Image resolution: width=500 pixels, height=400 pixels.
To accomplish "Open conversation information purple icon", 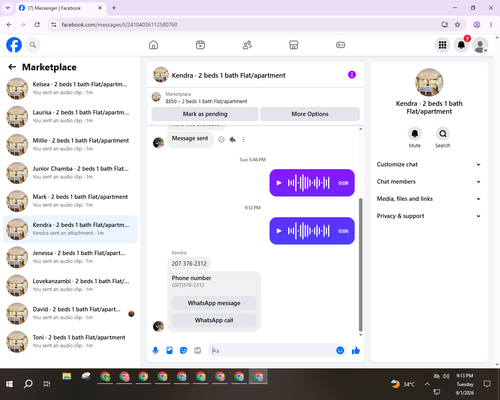I will (352, 75).
